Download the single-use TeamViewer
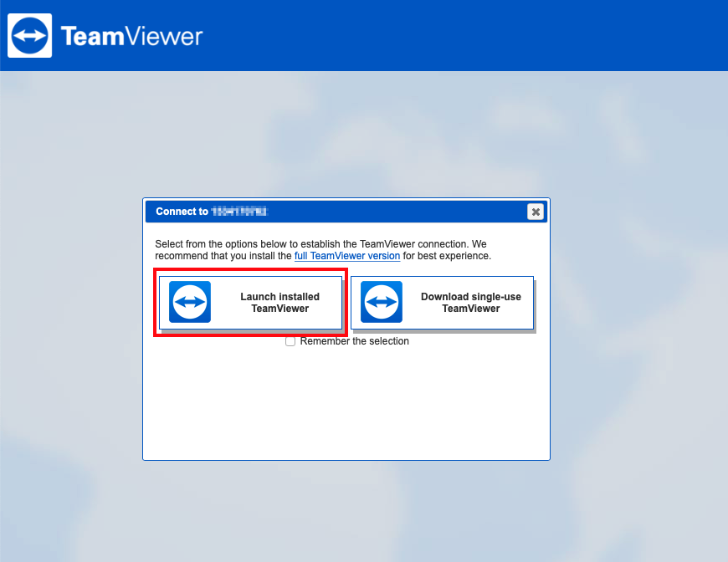The width and height of the screenshot is (728, 562). coord(442,303)
